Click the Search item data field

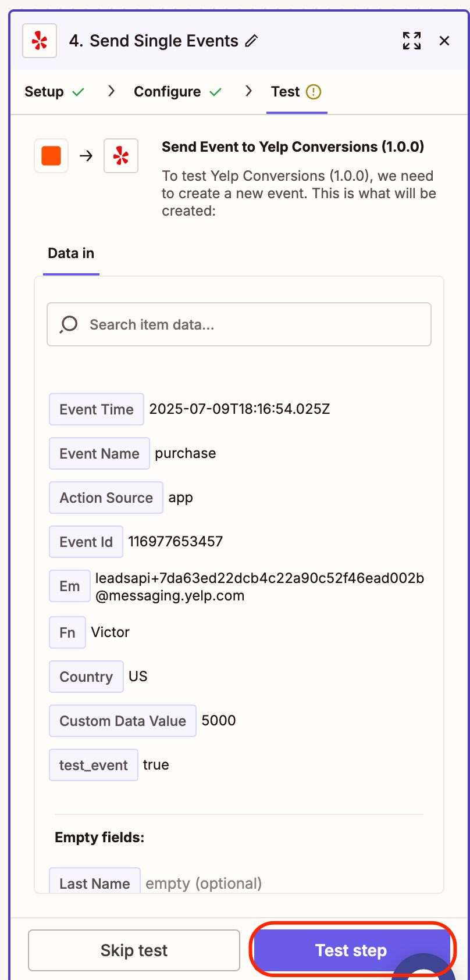tap(239, 324)
